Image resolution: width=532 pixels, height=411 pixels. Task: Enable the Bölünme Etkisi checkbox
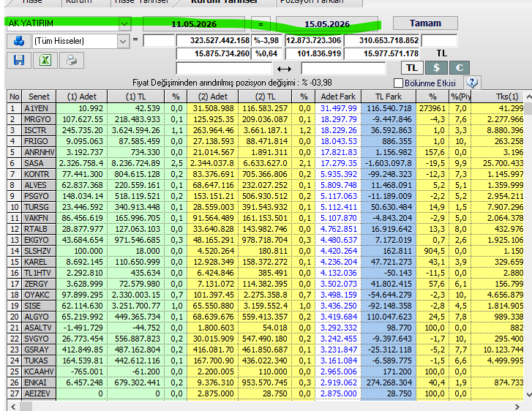tap(398, 83)
